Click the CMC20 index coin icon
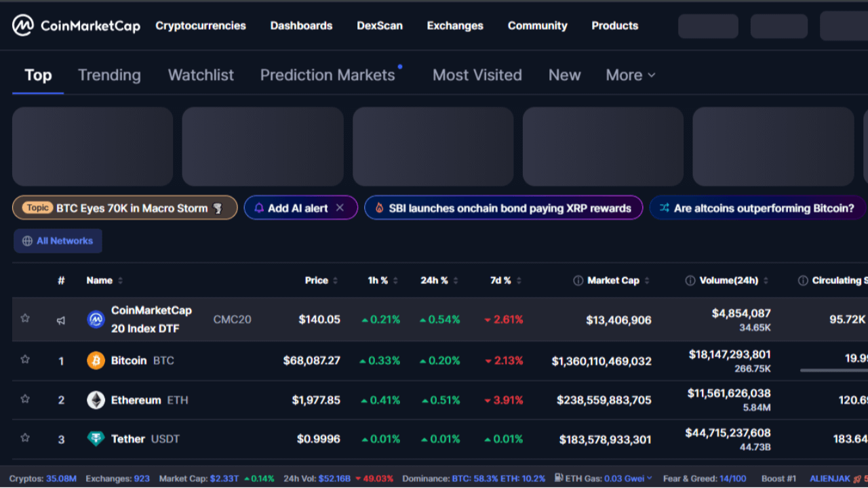This screenshot has width=868, height=488. [96, 319]
